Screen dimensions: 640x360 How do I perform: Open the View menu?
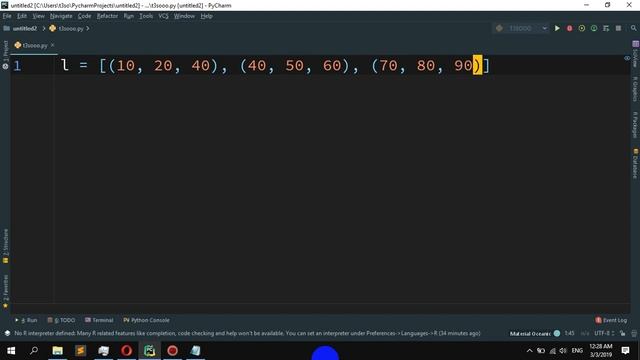(x=38, y=16)
